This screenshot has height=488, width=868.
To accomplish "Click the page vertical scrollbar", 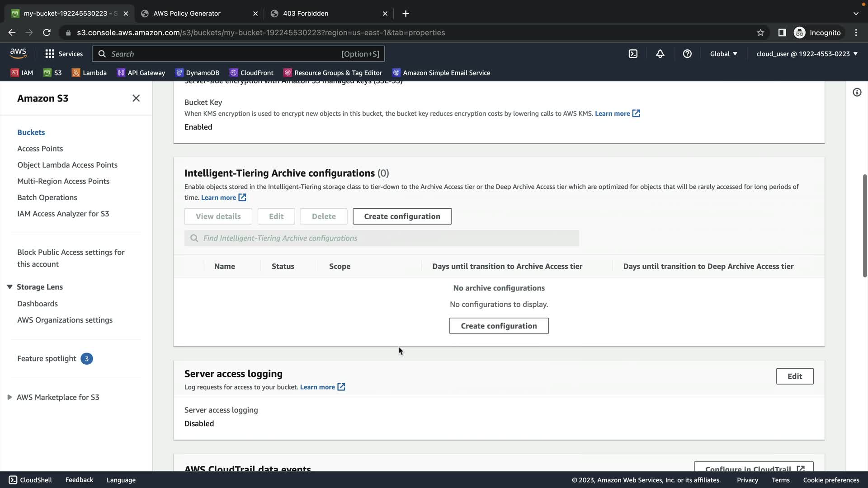I will point(864,226).
